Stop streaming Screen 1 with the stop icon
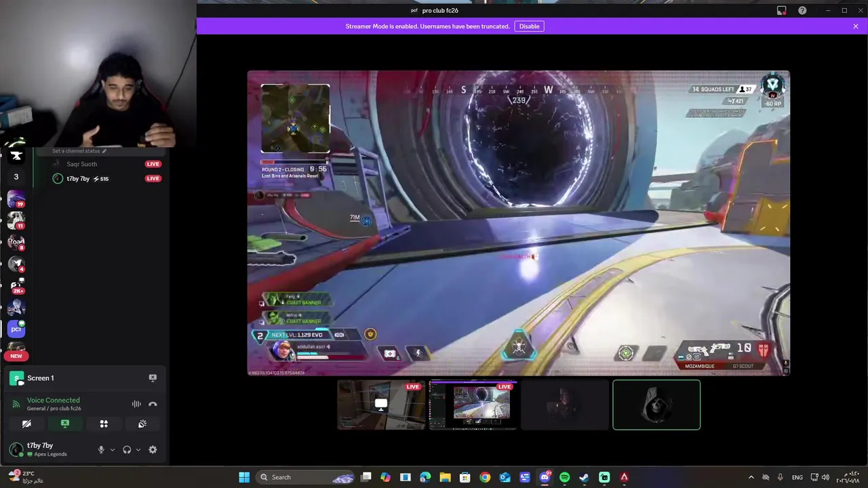Screen dimensions: 868x488 (x=153, y=378)
